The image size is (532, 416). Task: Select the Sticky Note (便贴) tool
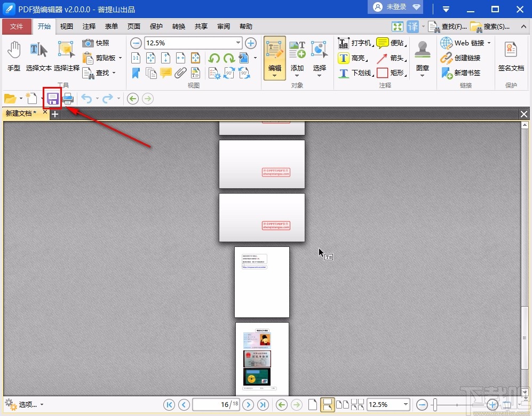click(392, 43)
